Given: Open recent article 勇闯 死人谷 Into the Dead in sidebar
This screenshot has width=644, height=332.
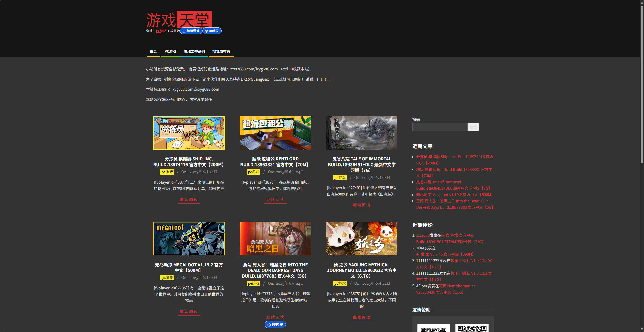Looking at the screenshot, I should point(455,204).
